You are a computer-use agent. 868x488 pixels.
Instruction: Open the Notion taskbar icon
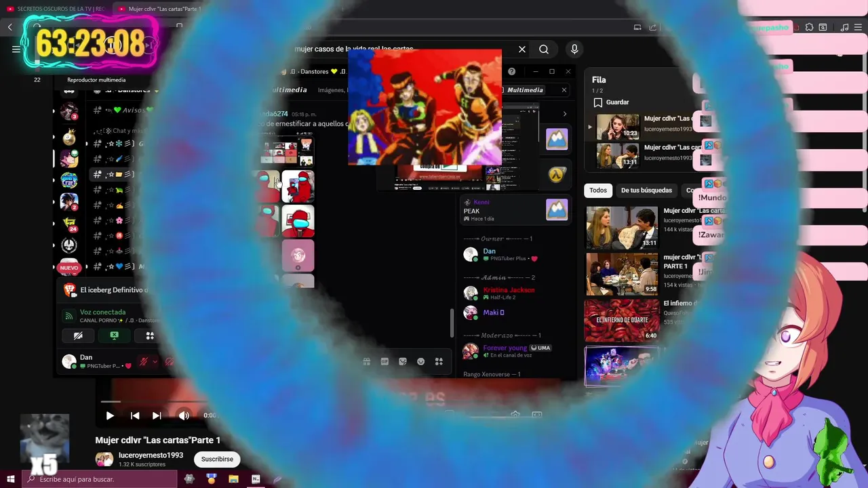pyautogui.click(x=256, y=479)
